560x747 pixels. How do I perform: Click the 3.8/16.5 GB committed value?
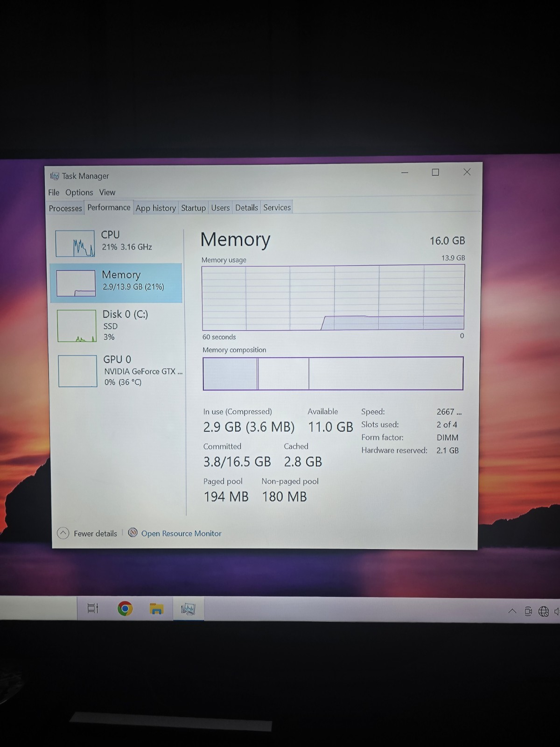pos(237,462)
